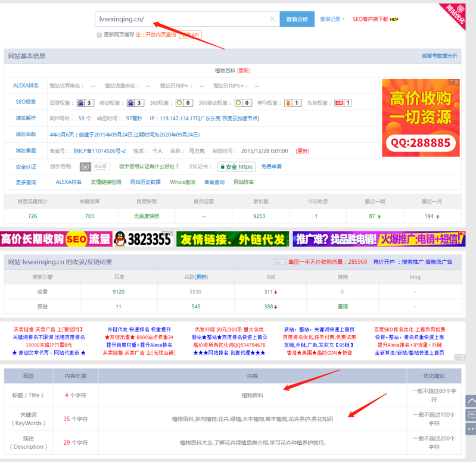
Task: Click the 网站优化 corner ribbon
Action: (x=455, y=14)
